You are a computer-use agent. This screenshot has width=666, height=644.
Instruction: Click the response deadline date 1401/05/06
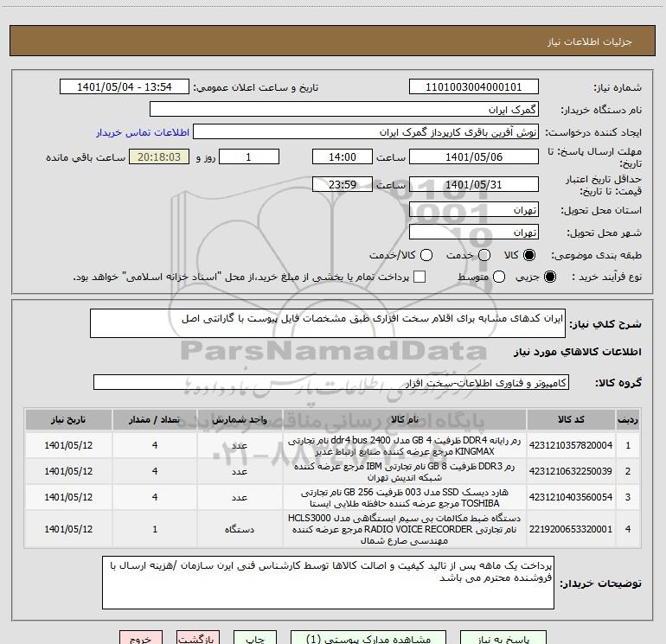pos(474,156)
